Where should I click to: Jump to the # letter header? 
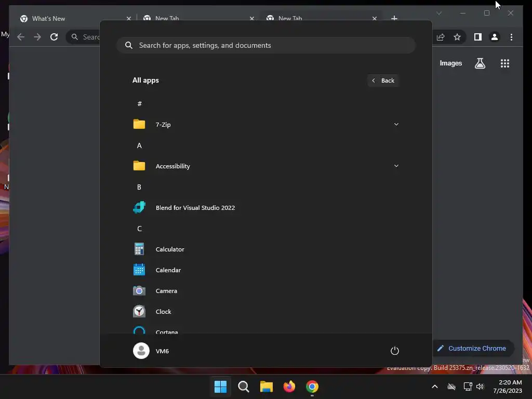(x=139, y=103)
